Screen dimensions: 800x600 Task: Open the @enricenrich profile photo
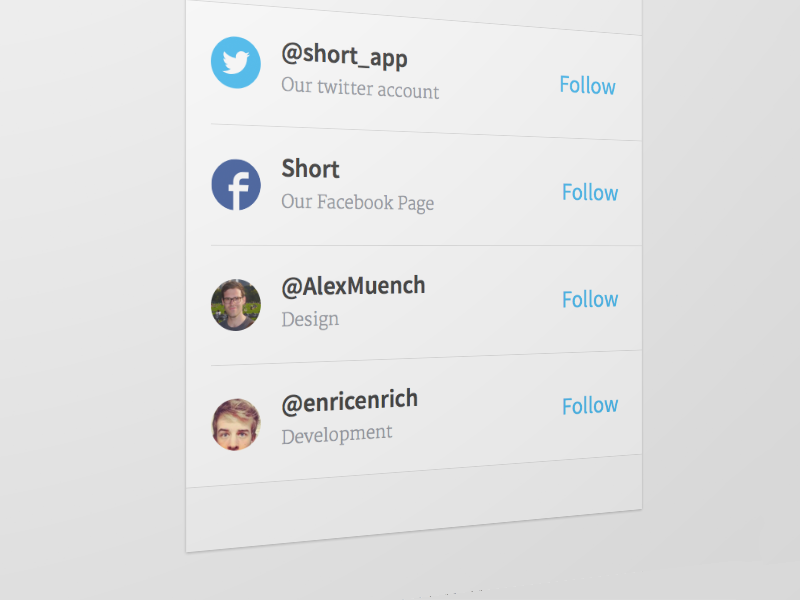pyautogui.click(x=236, y=424)
